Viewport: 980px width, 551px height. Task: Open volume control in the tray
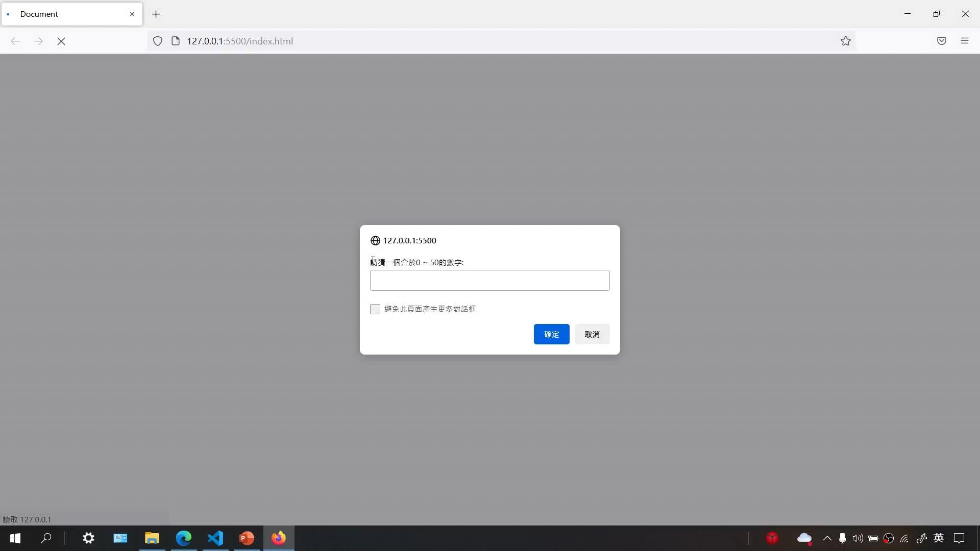click(x=857, y=538)
